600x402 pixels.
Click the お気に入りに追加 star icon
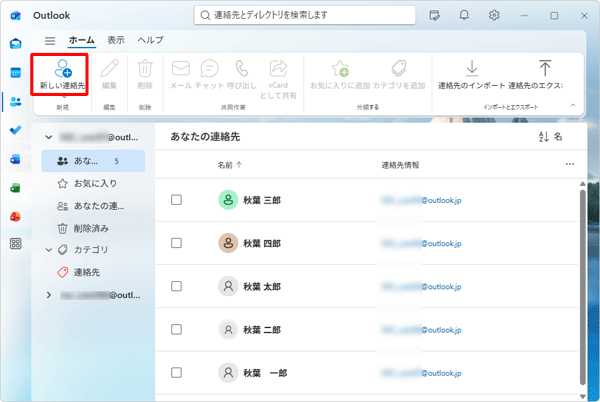pos(340,68)
